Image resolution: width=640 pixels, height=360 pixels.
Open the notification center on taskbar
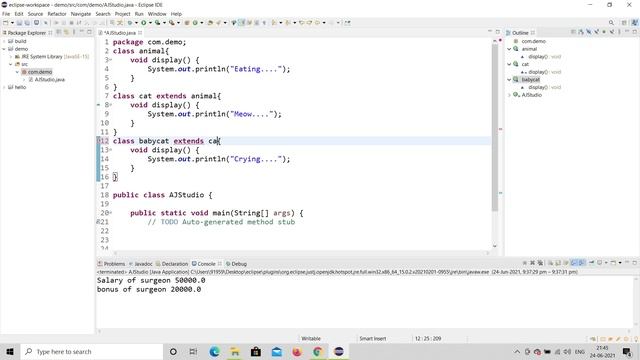(x=627, y=351)
